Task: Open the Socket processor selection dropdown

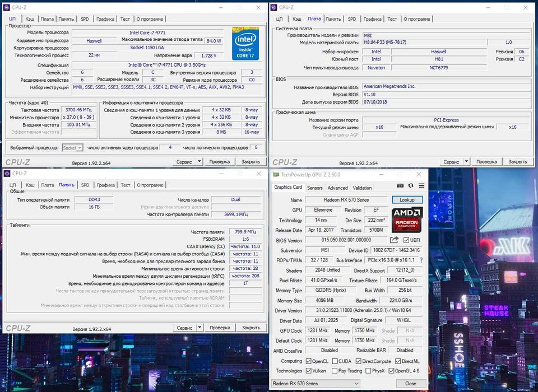Action: point(73,148)
